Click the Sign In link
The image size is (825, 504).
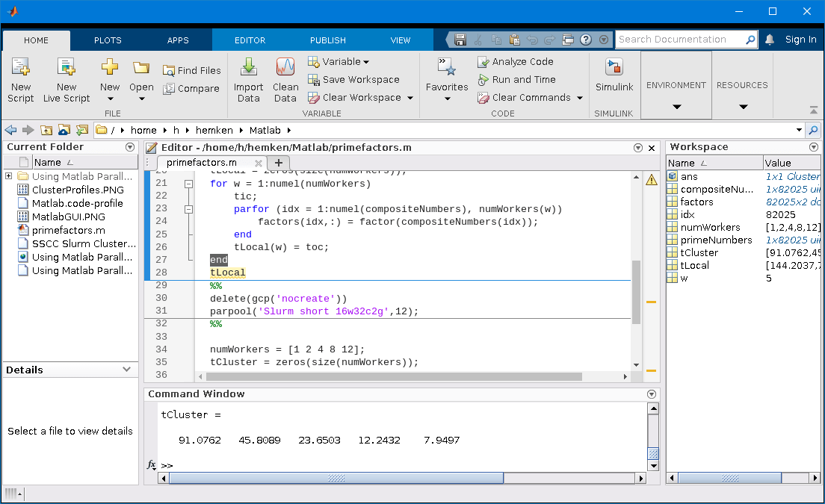point(800,40)
